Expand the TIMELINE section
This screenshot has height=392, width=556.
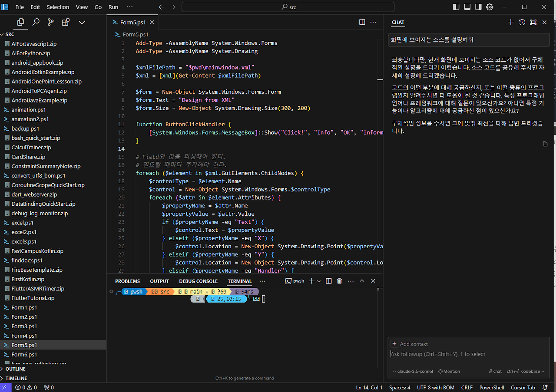click(x=53, y=378)
